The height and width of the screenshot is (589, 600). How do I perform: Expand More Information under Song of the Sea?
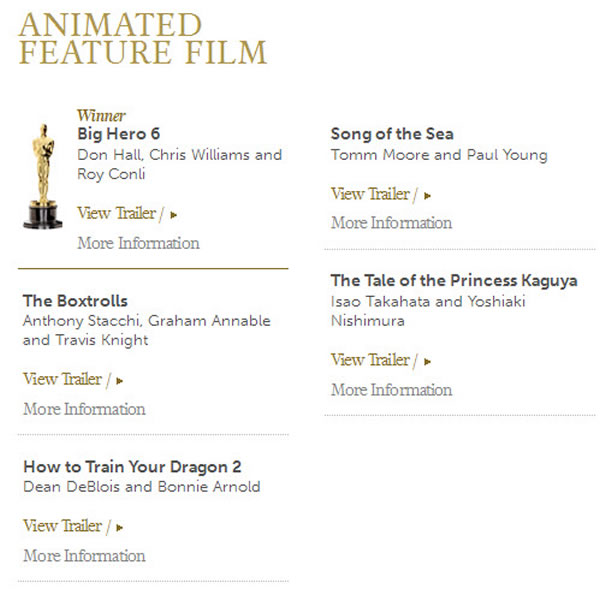(x=391, y=223)
